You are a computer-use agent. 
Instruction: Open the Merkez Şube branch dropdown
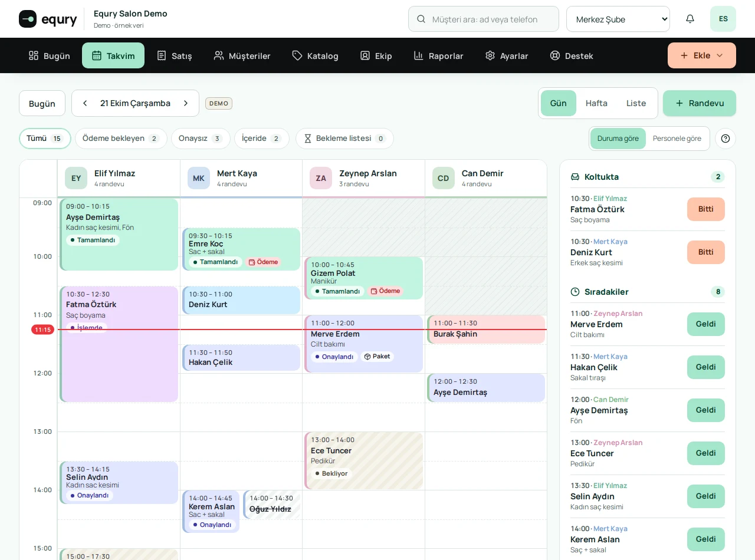[618, 19]
